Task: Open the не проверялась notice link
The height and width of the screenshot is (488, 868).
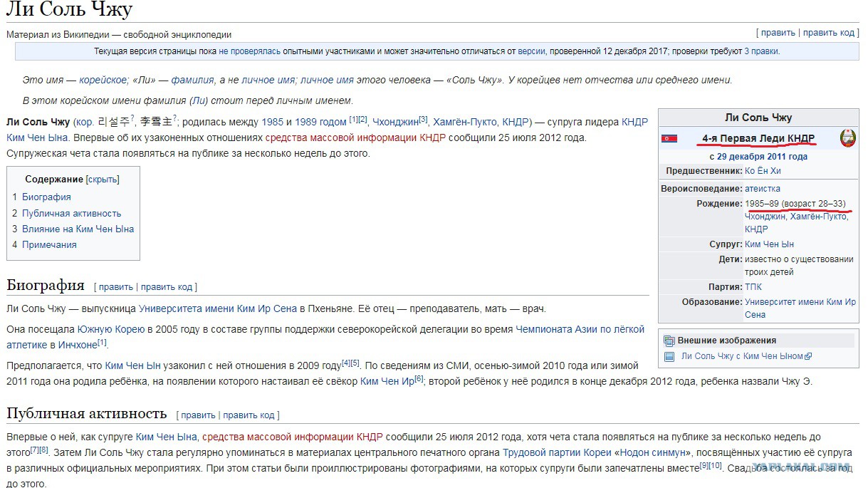Action: [249, 51]
